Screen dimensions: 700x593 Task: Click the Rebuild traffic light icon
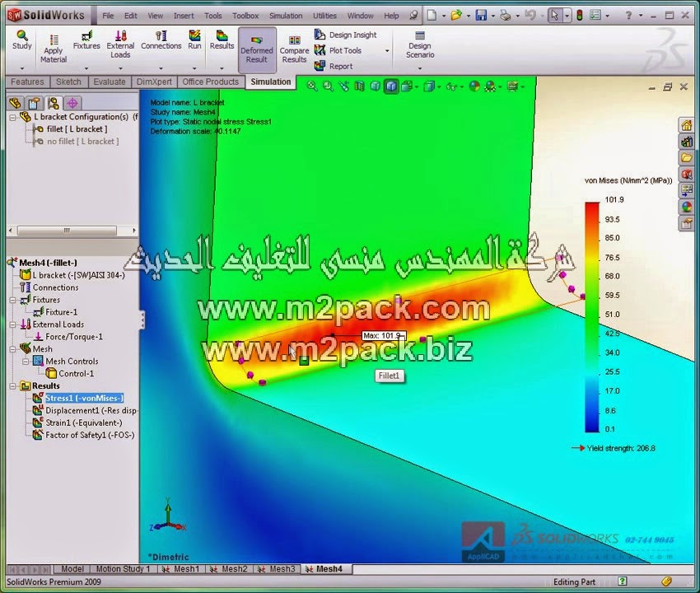(580, 16)
